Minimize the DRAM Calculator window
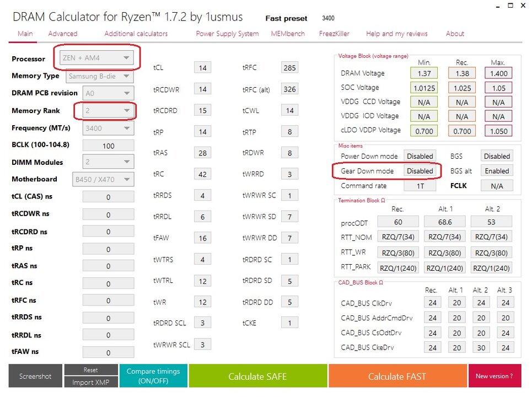The width and height of the screenshot is (532, 397). (498, 6)
